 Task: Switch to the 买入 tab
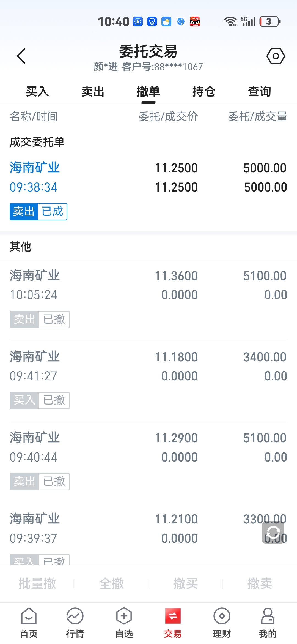(x=37, y=91)
